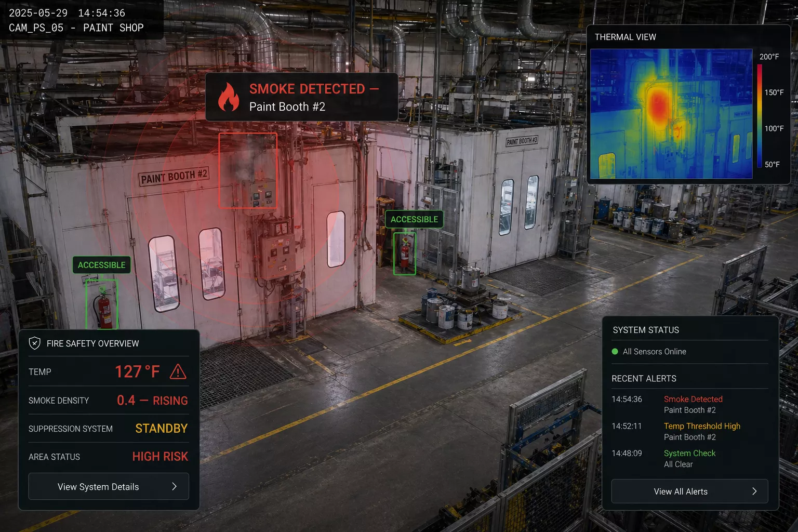The height and width of the screenshot is (532, 798).
Task: Click the ACCESSIBLE tag left of Booth #2
Action: pyautogui.click(x=101, y=265)
